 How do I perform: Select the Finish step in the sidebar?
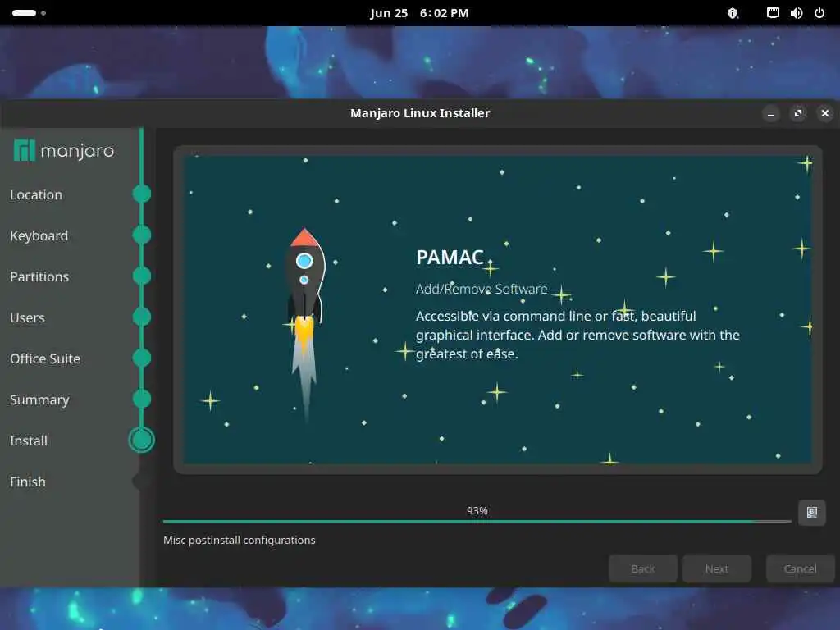[28, 482]
